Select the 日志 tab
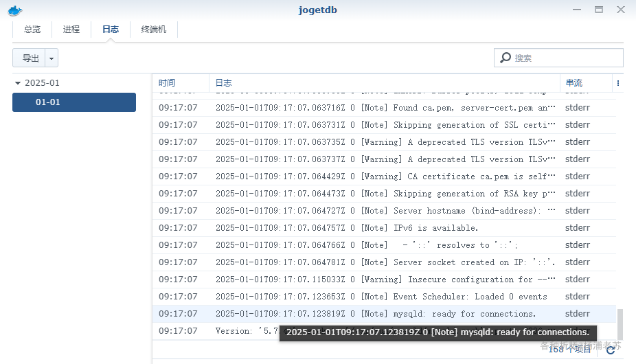Image resolution: width=636 pixels, height=364 pixels. [x=111, y=30]
